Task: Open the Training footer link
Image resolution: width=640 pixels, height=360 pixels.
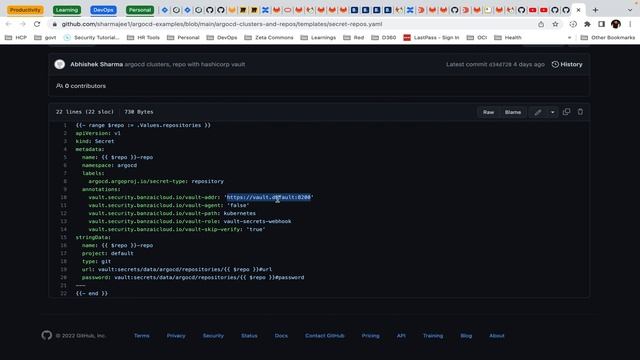Action: coord(433,336)
